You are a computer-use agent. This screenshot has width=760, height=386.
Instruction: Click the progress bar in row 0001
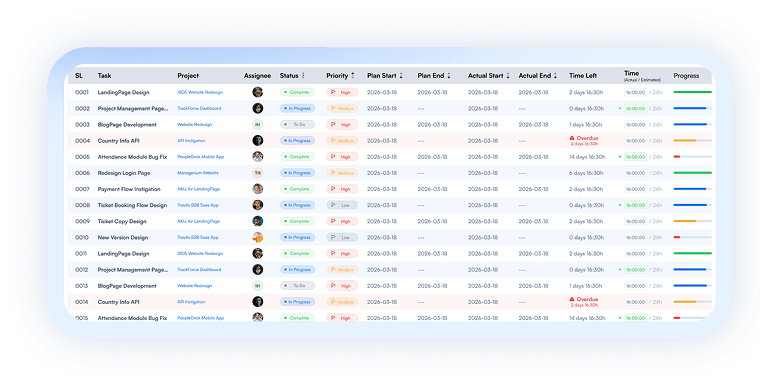pos(693,92)
